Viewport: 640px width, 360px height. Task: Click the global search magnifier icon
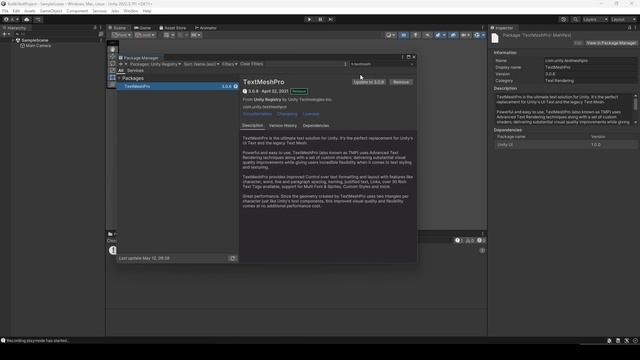click(575, 19)
